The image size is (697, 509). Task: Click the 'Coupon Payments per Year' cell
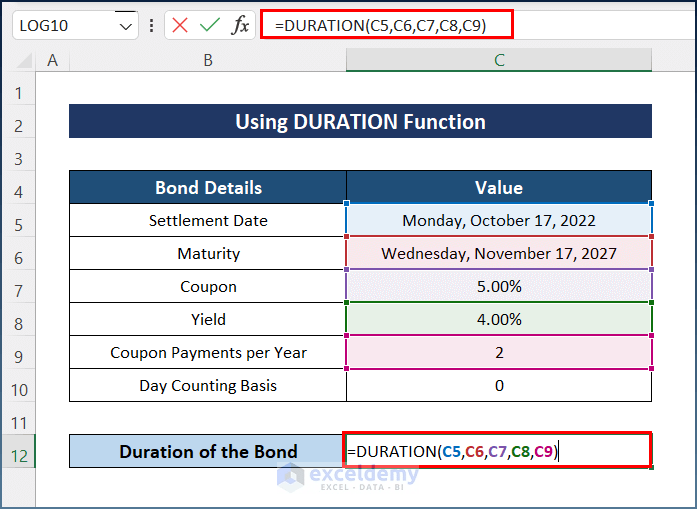pos(208,352)
